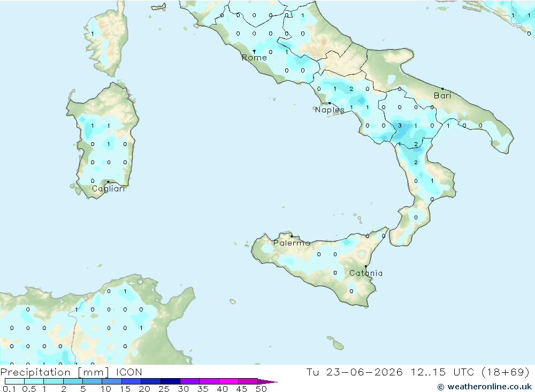The height and width of the screenshot is (392, 535).
Task: Click the 0.5 legend value
Action: coord(29,389)
